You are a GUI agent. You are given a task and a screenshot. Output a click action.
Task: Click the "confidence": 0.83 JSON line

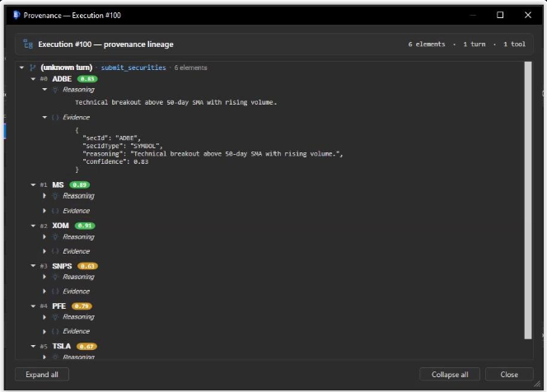[115, 161]
